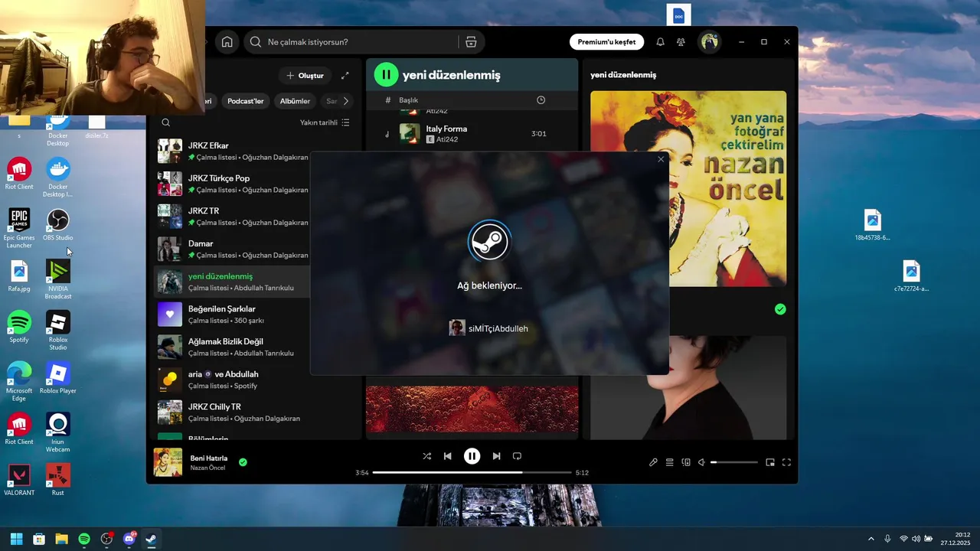Search within Your Library using magnifier icon

(165, 122)
